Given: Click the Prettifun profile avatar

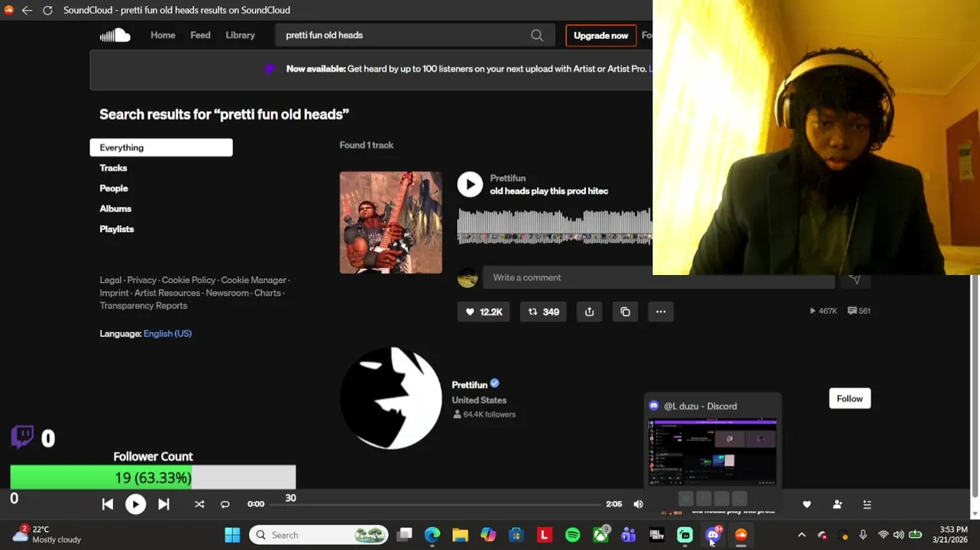Looking at the screenshot, I should (390, 398).
